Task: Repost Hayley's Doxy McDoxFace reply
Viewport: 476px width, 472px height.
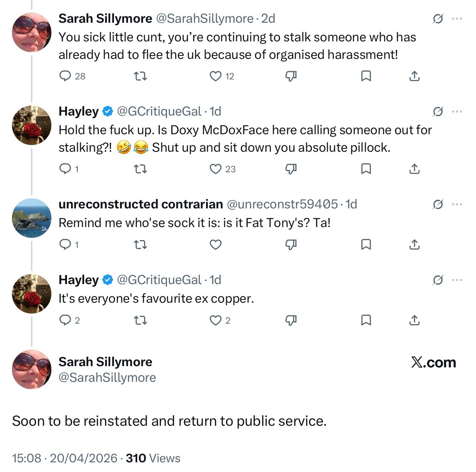Action: tap(140, 169)
